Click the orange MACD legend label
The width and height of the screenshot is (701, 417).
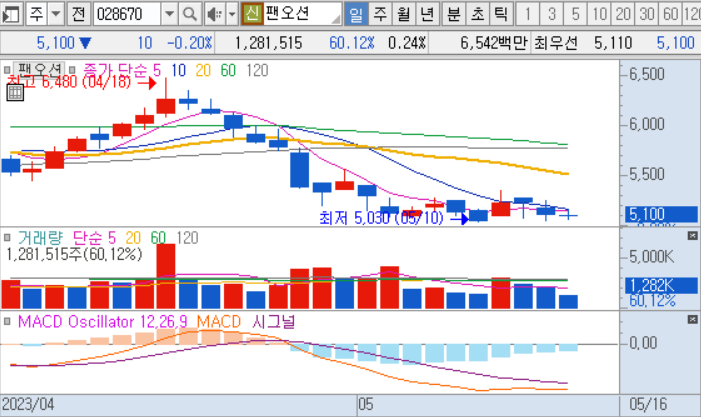219,321
